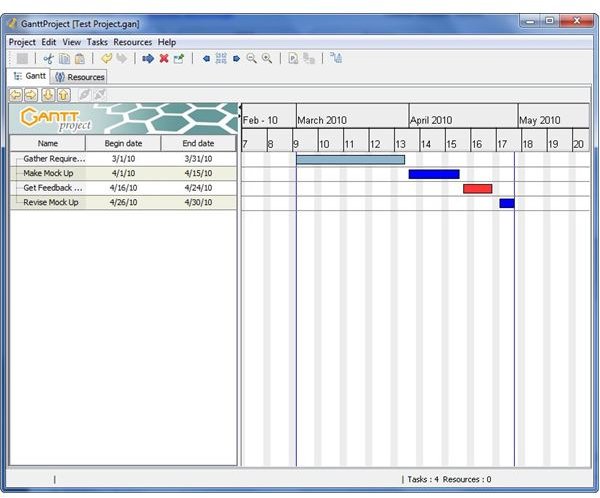The height and width of the screenshot is (498, 600).
Task: Click the critical path icon at toolbar end
Action: (336, 58)
